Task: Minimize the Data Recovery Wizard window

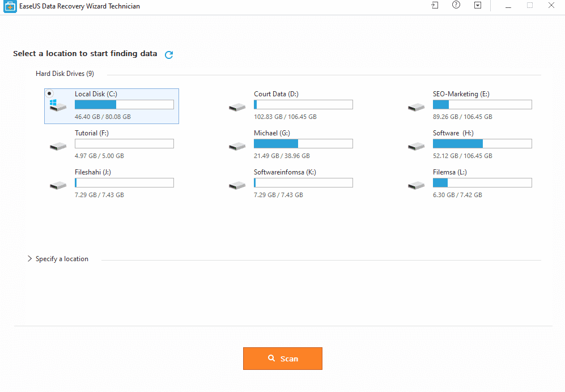Action: coord(508,6)
